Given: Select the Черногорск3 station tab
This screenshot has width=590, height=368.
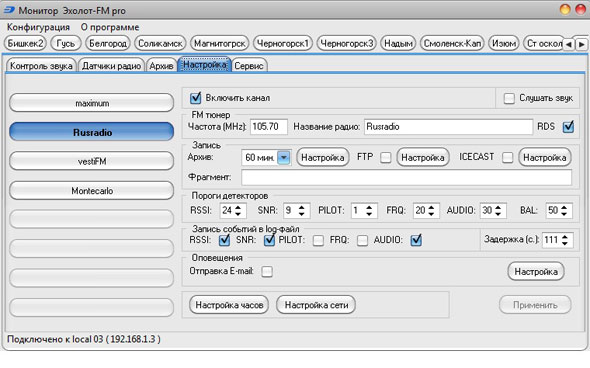Looking at the screenshot, I should (347, 43).
